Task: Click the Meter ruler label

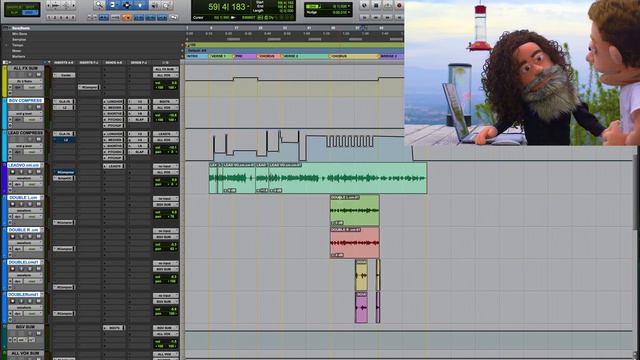Action: 17,51
